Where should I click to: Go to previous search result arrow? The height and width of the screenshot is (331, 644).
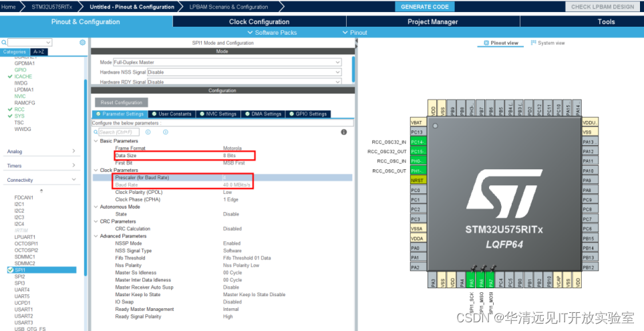[148, 132]
